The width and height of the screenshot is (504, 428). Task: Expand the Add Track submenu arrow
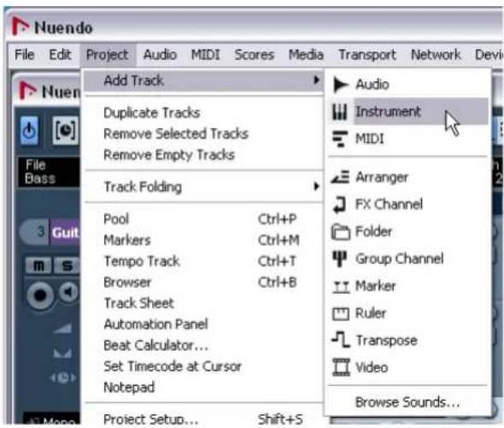[x=317, y=79]
